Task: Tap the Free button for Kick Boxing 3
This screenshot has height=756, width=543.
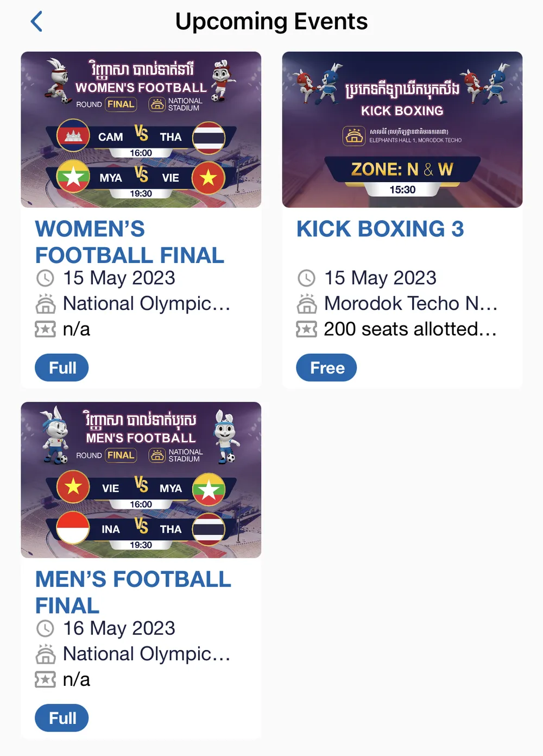Action: point(326,368)
